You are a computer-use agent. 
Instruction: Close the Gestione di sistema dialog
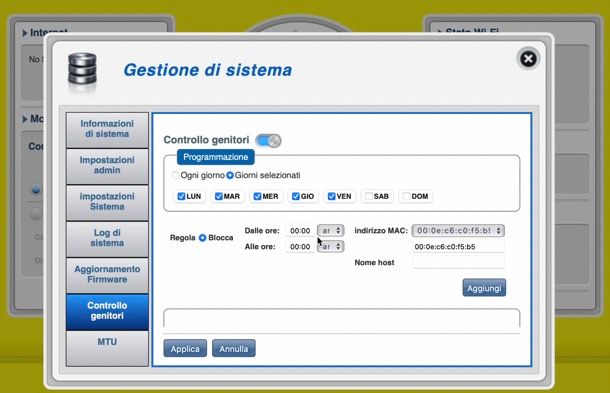528,59
